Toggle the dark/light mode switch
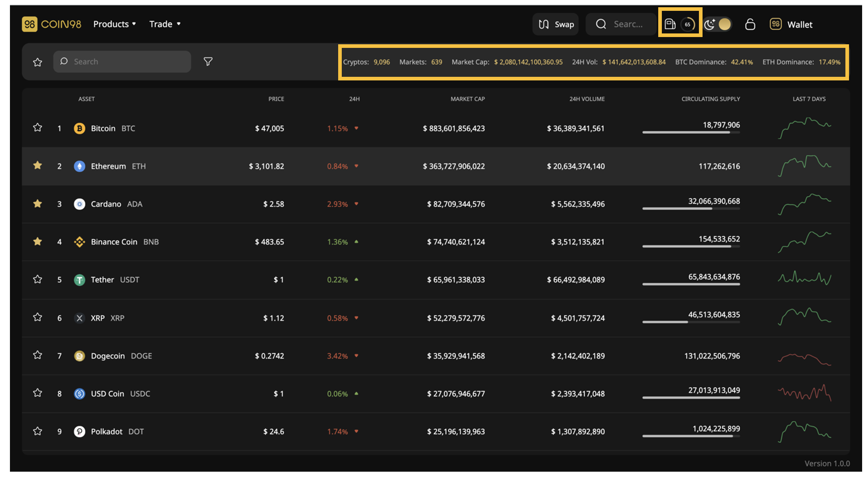This screenshot has width=868, height=478. 717,24
